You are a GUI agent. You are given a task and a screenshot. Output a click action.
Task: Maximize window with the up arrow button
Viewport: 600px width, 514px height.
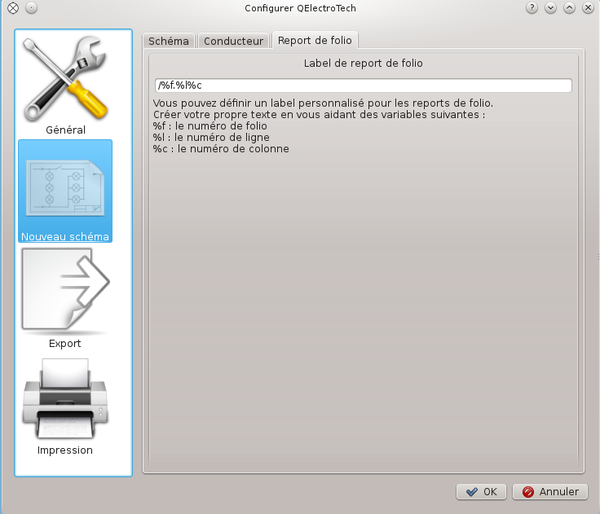(x=569, y=8)
